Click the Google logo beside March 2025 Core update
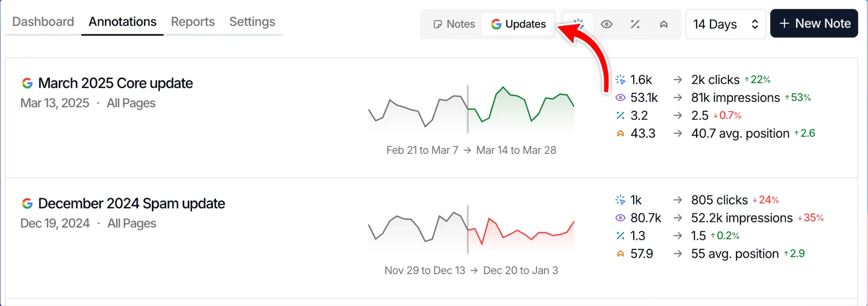Image resolution: width=868 pixels, height=306 pixels. 27,83
